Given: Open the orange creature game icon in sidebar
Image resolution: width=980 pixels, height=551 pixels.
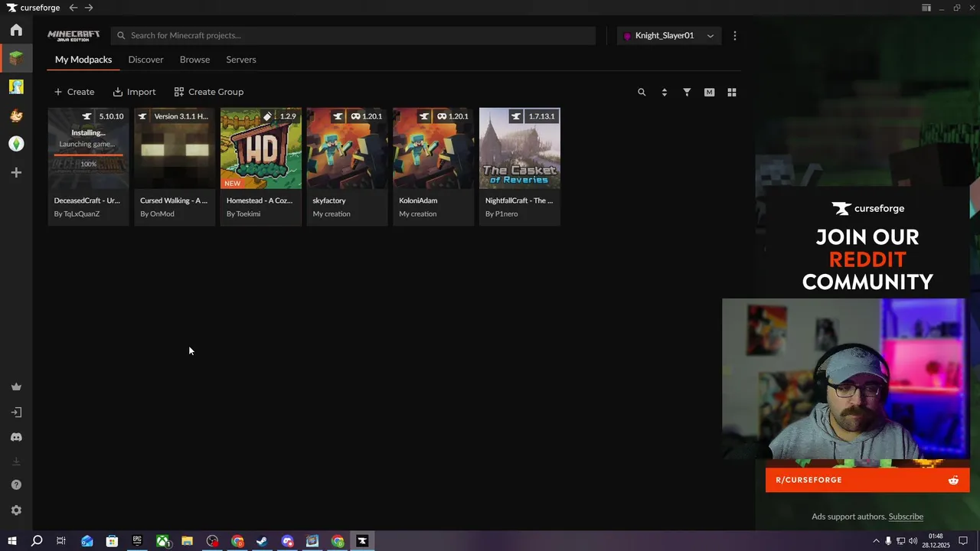Looking at the screenshot, I should pos(16,116).
